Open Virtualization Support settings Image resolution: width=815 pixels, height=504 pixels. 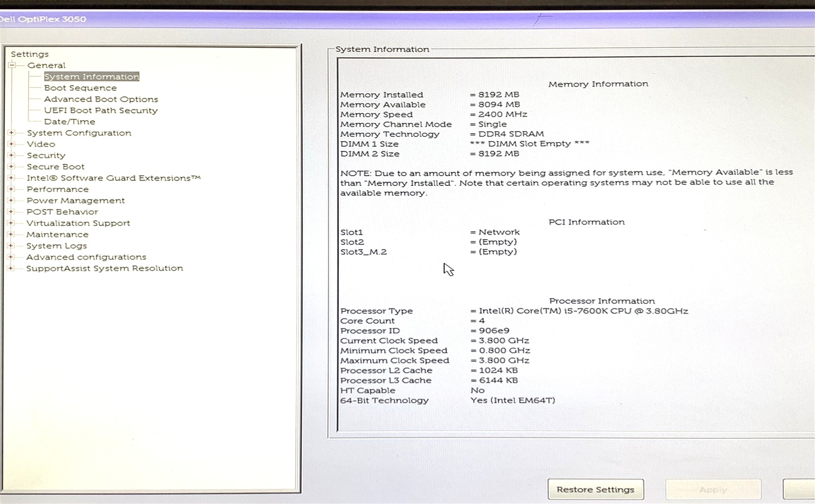(x=78, y=223)
